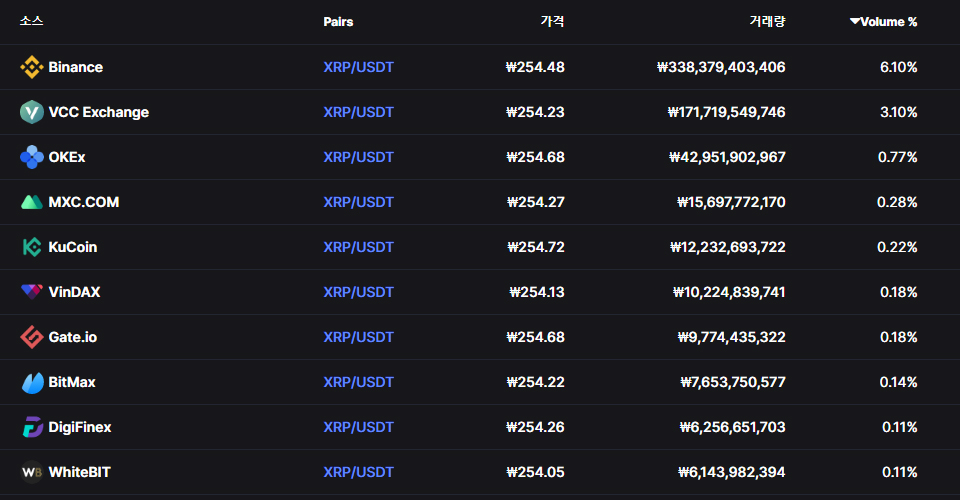Select volume ₩10,224,839,741

point(729,292)
